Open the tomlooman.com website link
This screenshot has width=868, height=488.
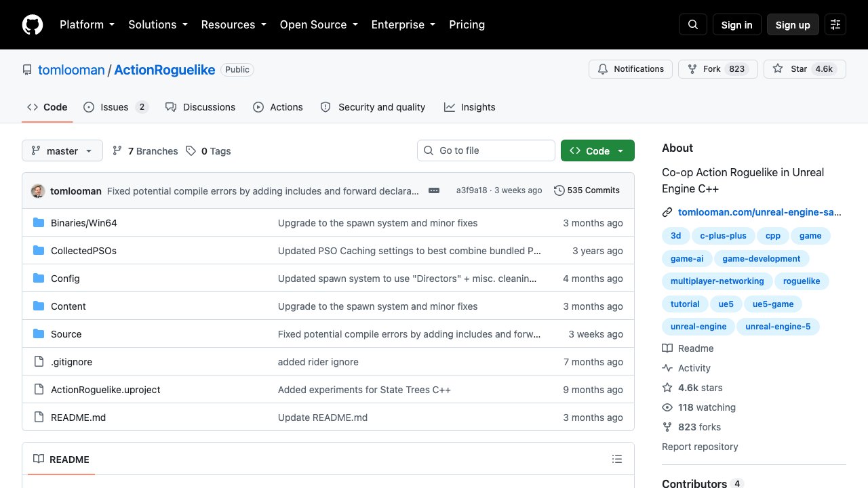[x=759, y=212]
